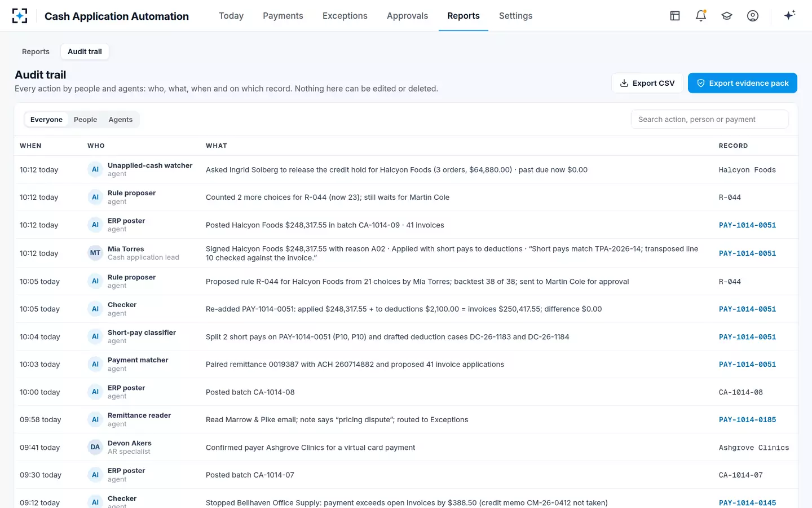This screenshot has height=508, width=812.
Task: Click MT avatar for Mia Torres
Action: pyautogui.click(x=95, y=253)
